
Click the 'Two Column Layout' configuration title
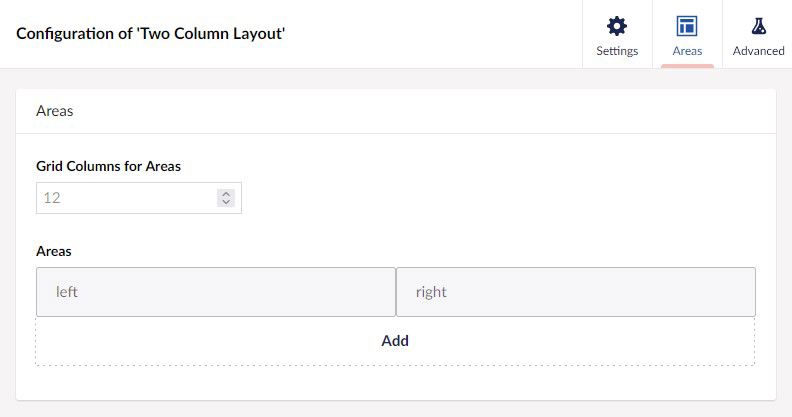tap(151, 33)
